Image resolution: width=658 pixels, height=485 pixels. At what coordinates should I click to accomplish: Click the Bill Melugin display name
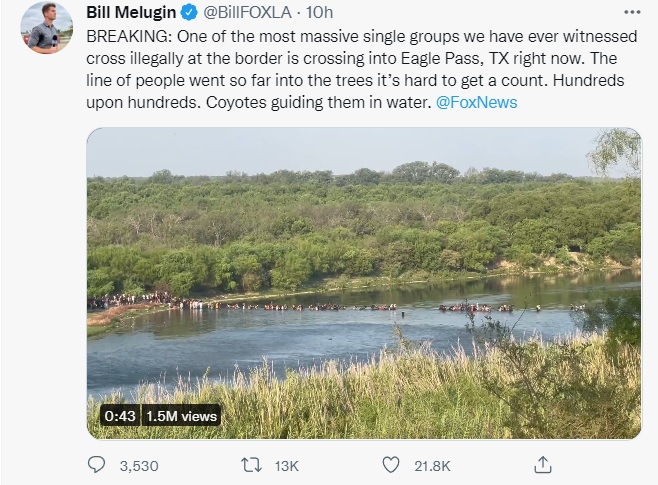(131, 13)
